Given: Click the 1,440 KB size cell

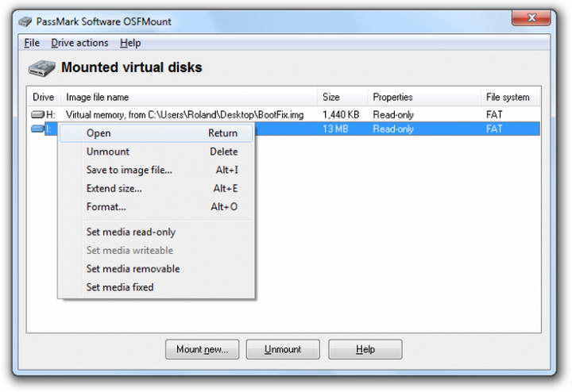Looking at the screenshot, I should click(341, 115).
